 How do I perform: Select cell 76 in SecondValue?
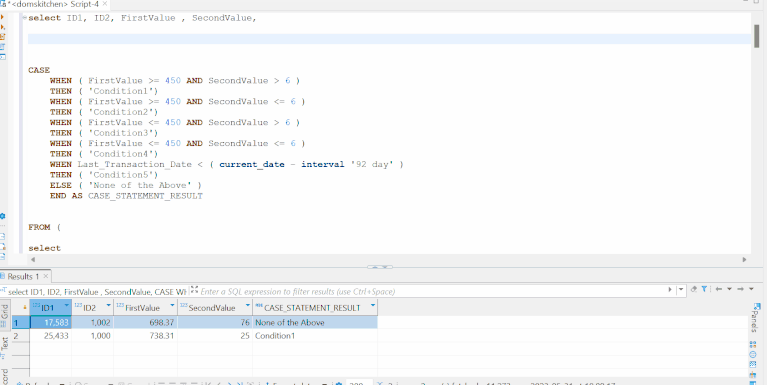click(215, 322)
